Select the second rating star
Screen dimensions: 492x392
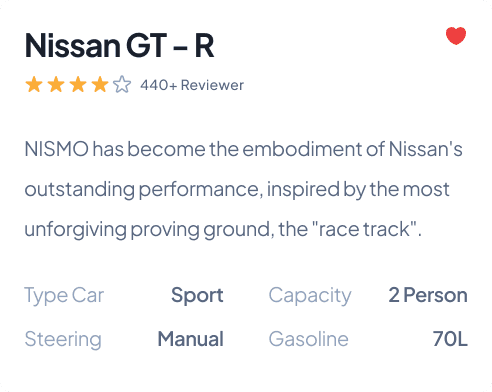(x=56, y=84)
